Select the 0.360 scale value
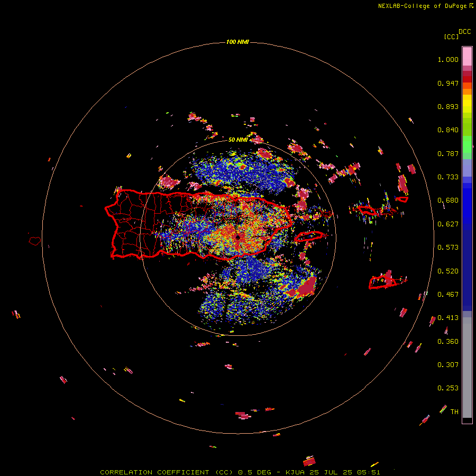The image size is (476, 476). (448, 342)
